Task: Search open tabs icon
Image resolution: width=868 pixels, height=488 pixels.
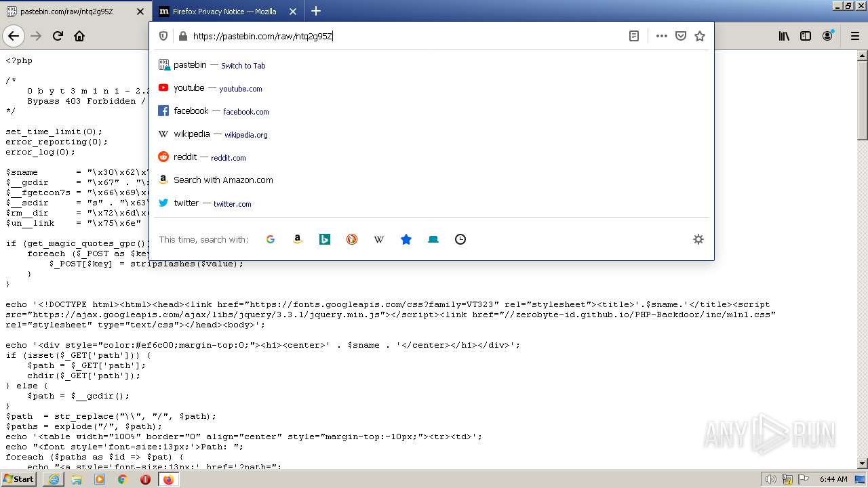Action: 433,239
